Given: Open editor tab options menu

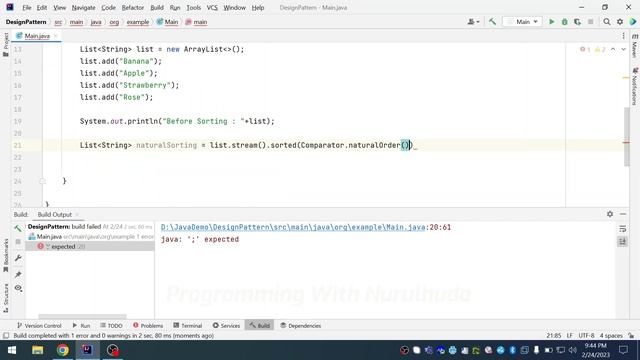Looking at the screenshot, I should pyautogui.click(x=623, y=36).
